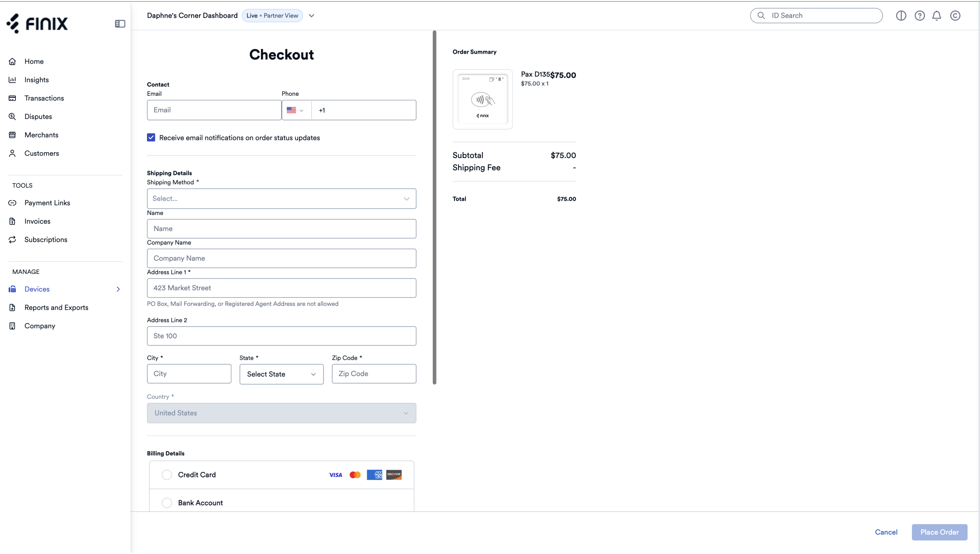
Task: Open Disputes in the sidebar
Action: [38, 116]
